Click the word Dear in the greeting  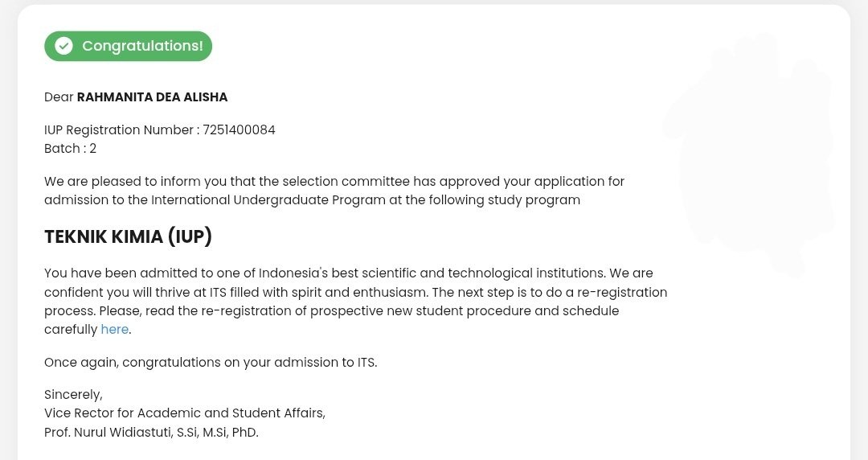59,97
